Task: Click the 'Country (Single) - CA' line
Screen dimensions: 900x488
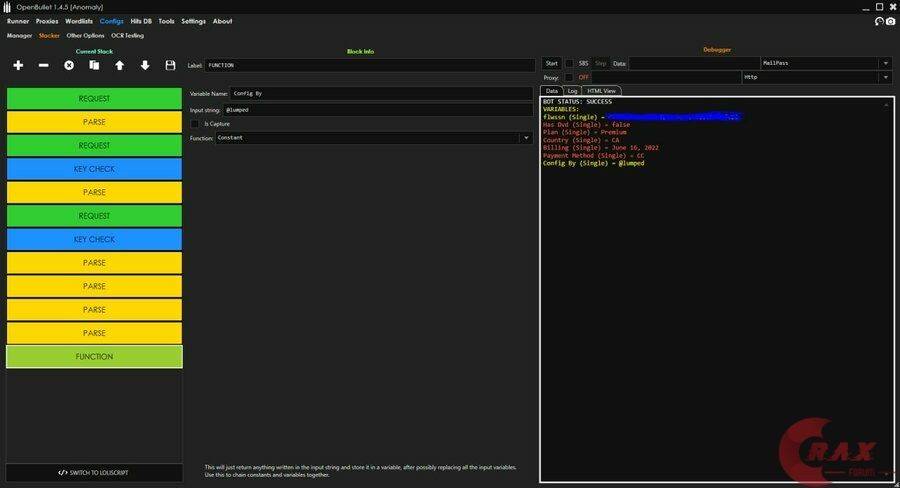Action: pyautogui.click(x=581, y=140)
